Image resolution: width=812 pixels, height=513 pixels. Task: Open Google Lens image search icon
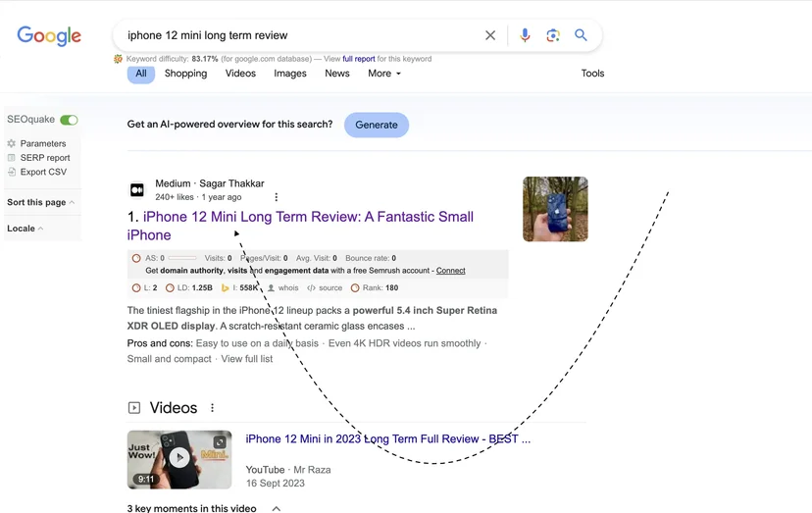552,35
